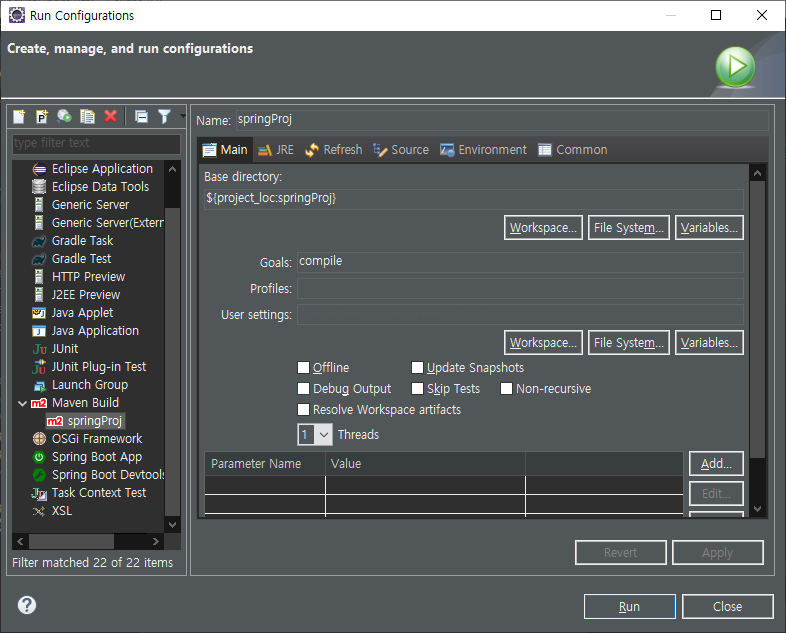Click Add... parameter button
This screenshot has width=786, height=633.
tap(716, 464)
